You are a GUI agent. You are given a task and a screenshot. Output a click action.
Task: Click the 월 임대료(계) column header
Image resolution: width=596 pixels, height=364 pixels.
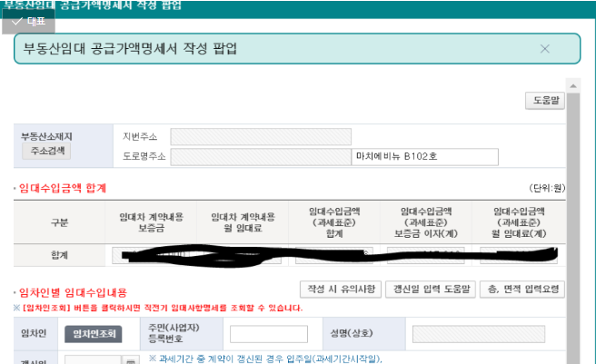pos(519,222)
